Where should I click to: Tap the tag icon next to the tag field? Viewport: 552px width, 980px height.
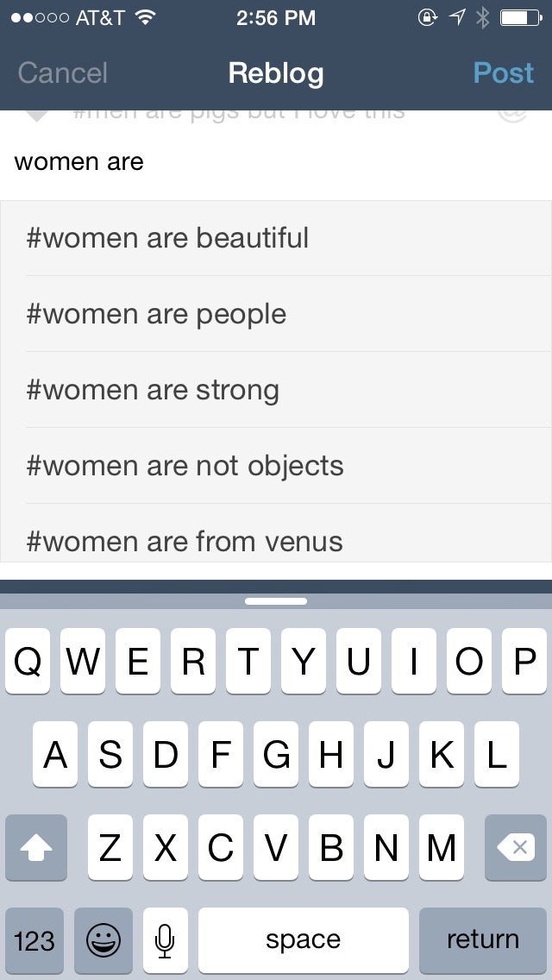coord(37,115)
